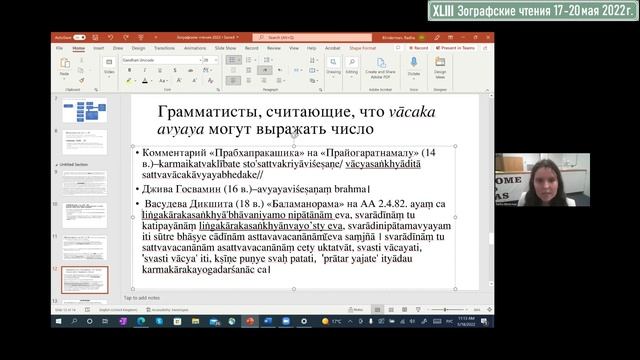Switch to Slide Sorter view icon
Viewport: 640px width, 360px height.
[x=391, y=310]
